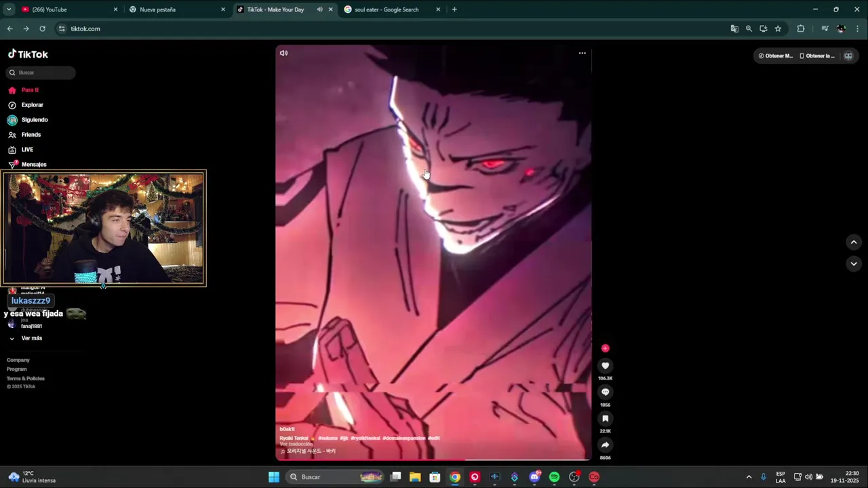Open the Company footer link
Screen dimensions: 868x488
tap(18, 360)
